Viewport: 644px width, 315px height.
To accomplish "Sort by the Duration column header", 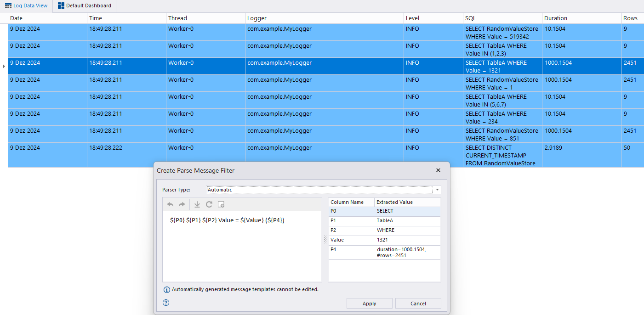I will click(x=582, y=18).
